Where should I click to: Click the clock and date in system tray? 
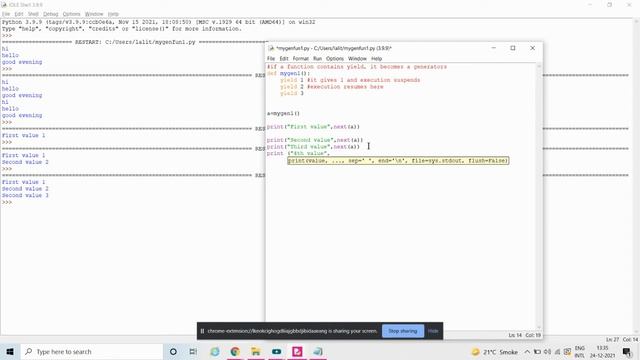tap(602, 352)
